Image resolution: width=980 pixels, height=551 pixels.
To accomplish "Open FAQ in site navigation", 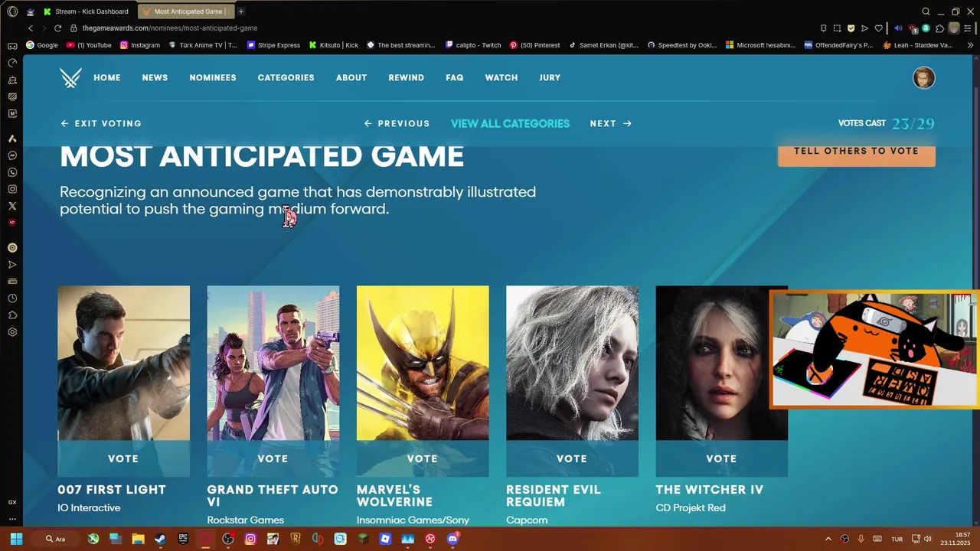I will pyautogui.click(x=455, y=78).
